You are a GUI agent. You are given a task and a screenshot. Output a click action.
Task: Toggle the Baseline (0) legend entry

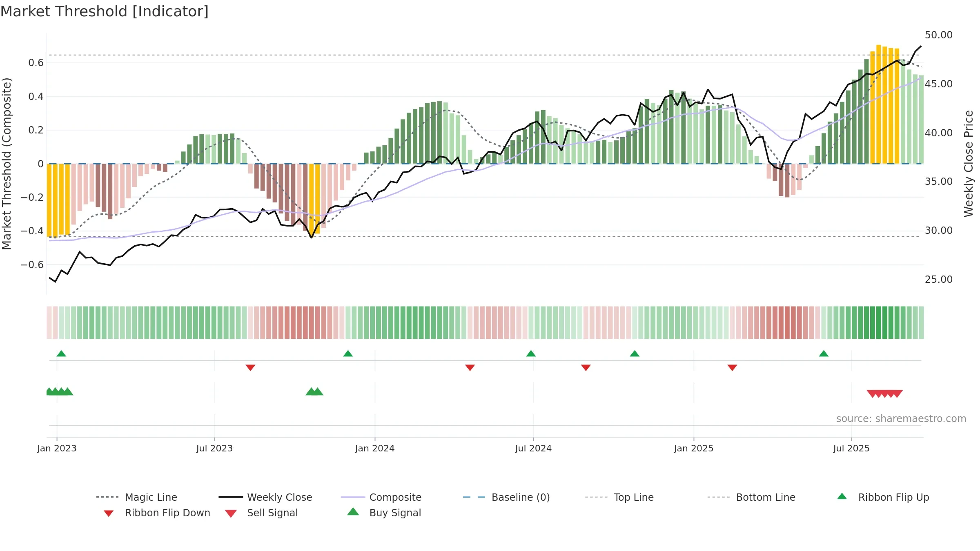coord(506,497)
